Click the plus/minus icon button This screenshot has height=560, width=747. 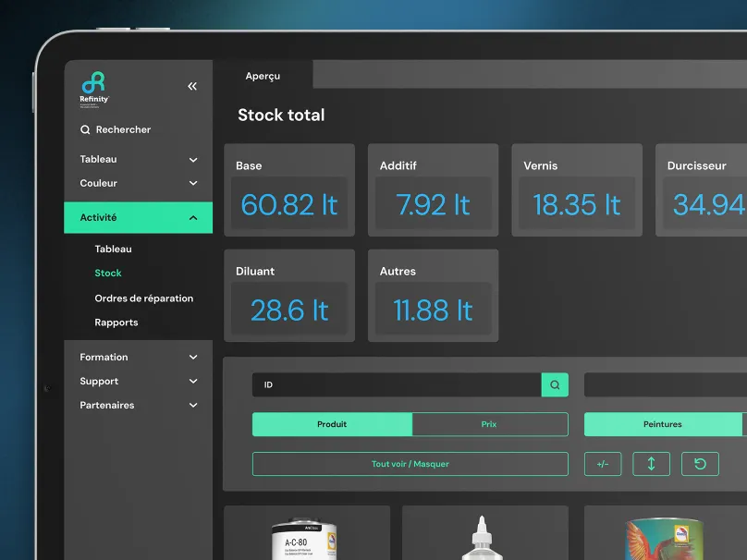point(603,464)
